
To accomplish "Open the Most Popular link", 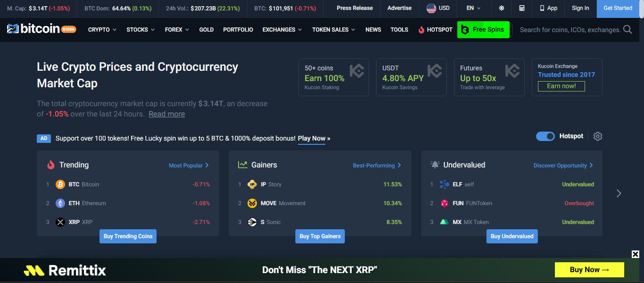I will coord(189,166).
